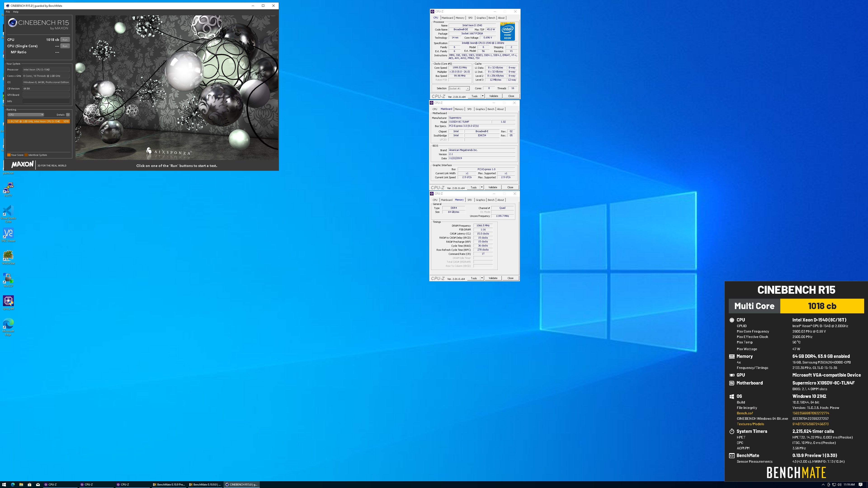868x488 pixels.
Task: Open Microsoft Store from the taskbar
Action: pyautogui.click(x=29, y=485)
